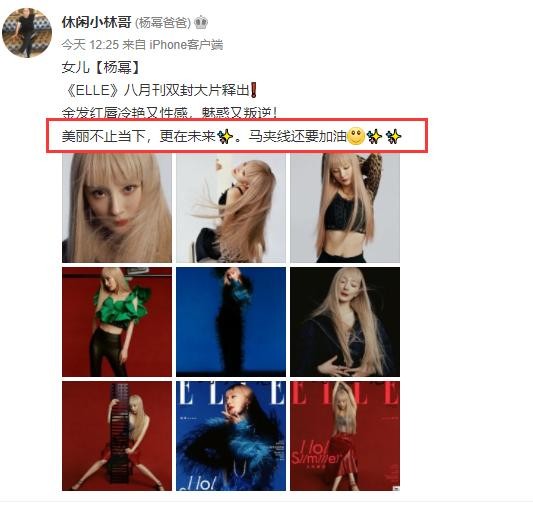The height and width of the screenshot is (509, 533).
Task: Click the sparkle emoji after 未来
Action: click(x=225, y=137)
